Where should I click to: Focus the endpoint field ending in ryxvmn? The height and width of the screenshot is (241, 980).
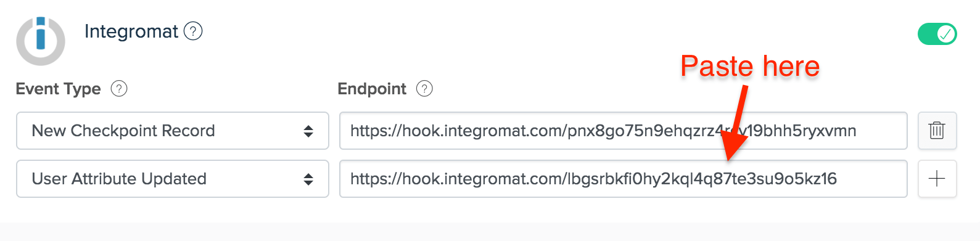tap(624, 131)
